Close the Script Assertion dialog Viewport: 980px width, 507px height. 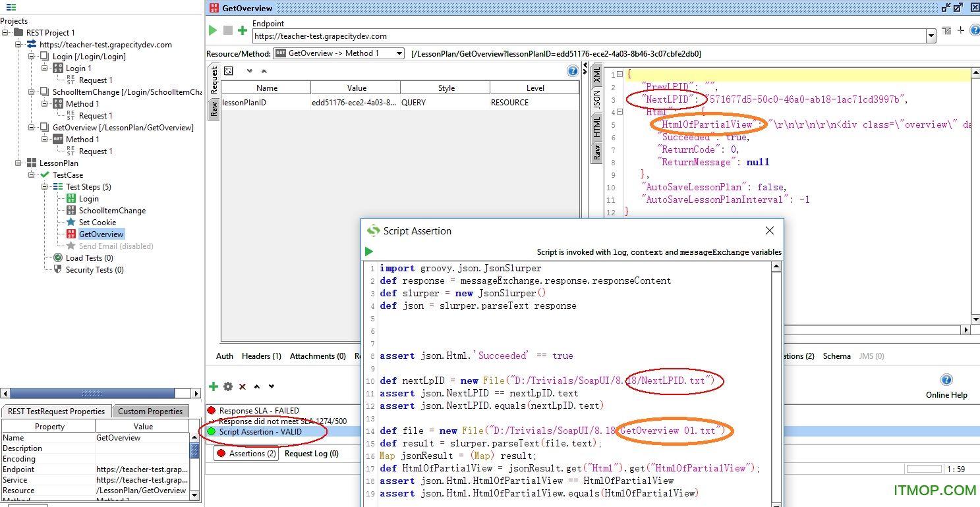pos(769,230)
